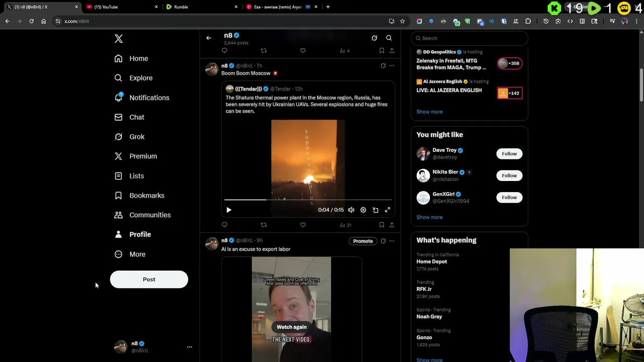Open Lists page
This screenshot has width=644, height=362.
pyautogui.click(x=129, y=176)
